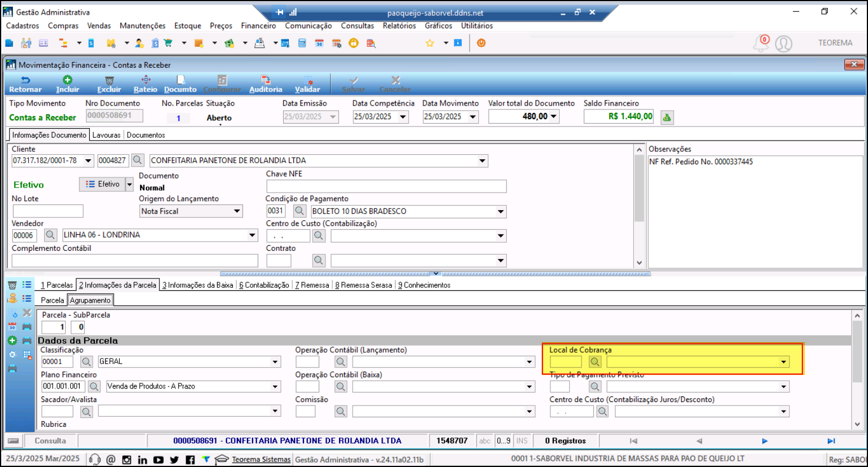Click the Observações text area
This screenshot has width=868, height=467.
[x=756, y=212]
